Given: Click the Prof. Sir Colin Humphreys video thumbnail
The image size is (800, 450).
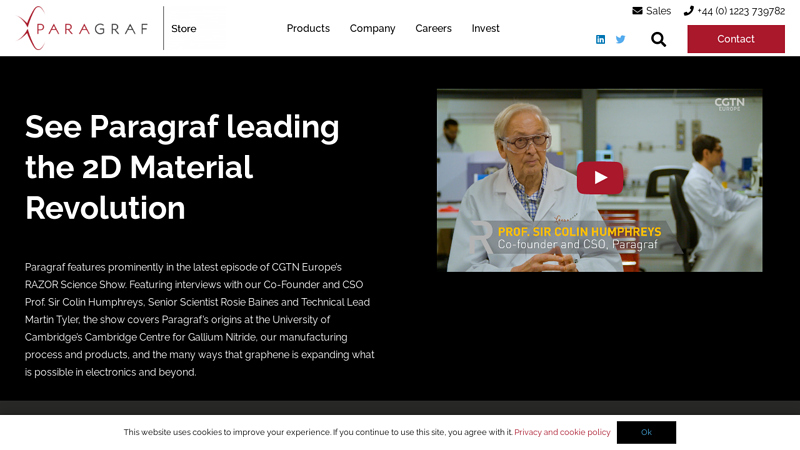Looking at the screenshot, I should pyautogui.click(x=599, y=180).
